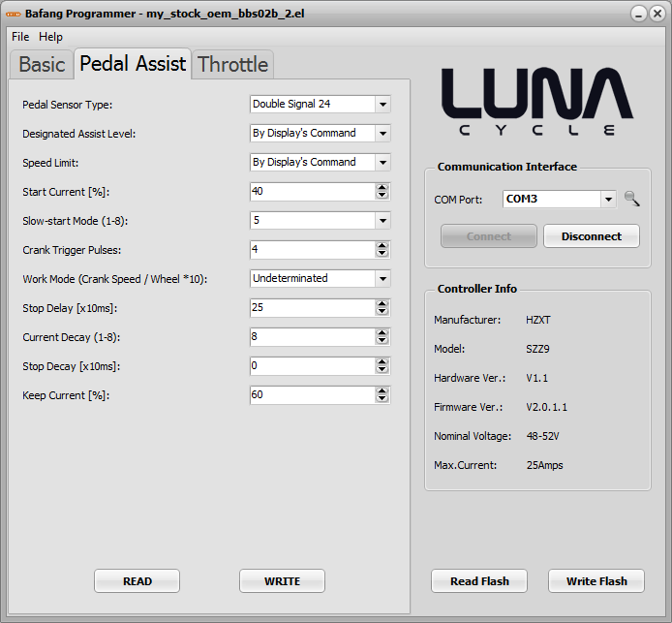This screenshot has height=623, width=672.
Task: Open the File menu
Action: 20,37
